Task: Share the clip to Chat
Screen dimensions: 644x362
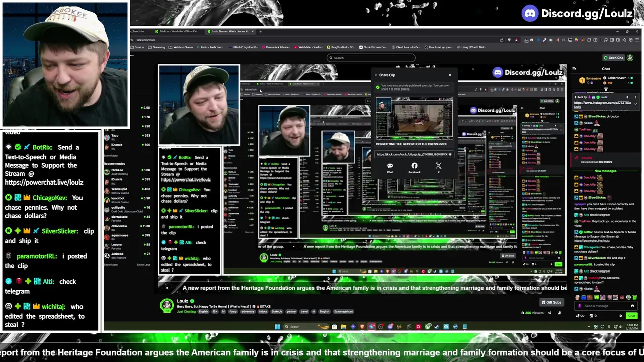Action: pyautogui.click(x=390, y=168)
